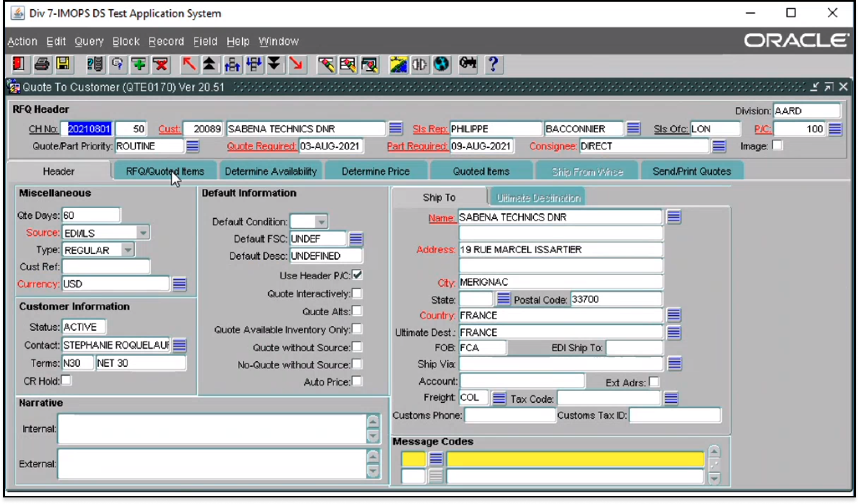The width and height of the screenshot is (859, 504).
Task: Click the Print toolbar icon
Action: [42, 65]
